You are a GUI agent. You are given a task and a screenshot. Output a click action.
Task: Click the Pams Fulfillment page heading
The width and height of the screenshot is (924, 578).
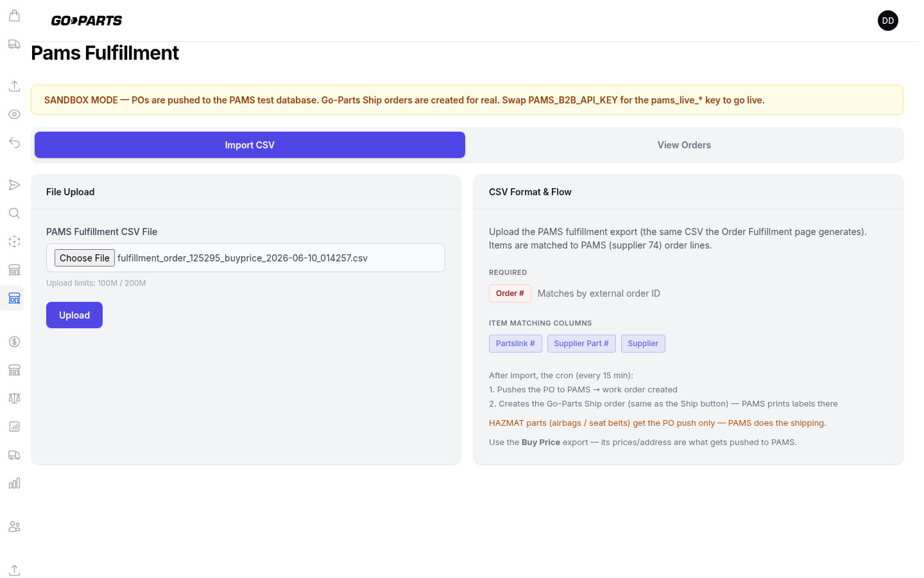tap(105, 53)
